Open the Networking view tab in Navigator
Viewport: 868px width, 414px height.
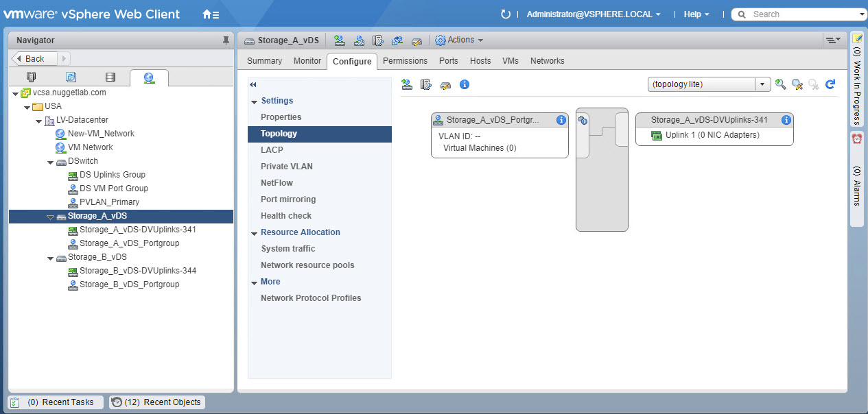coord(149,77)
